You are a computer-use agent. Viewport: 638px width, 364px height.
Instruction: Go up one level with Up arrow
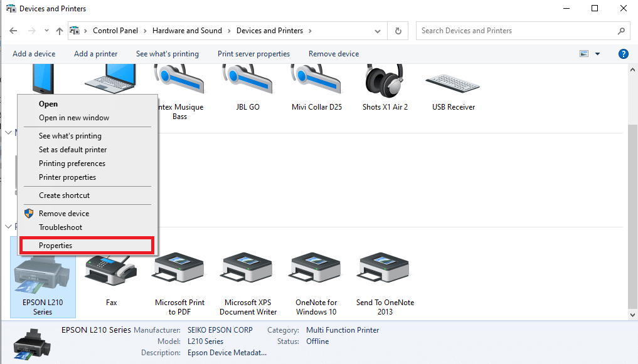[x=60, y=31]
